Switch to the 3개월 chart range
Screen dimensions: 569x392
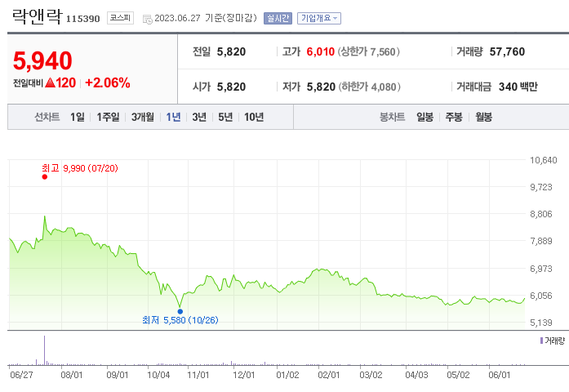143,117
